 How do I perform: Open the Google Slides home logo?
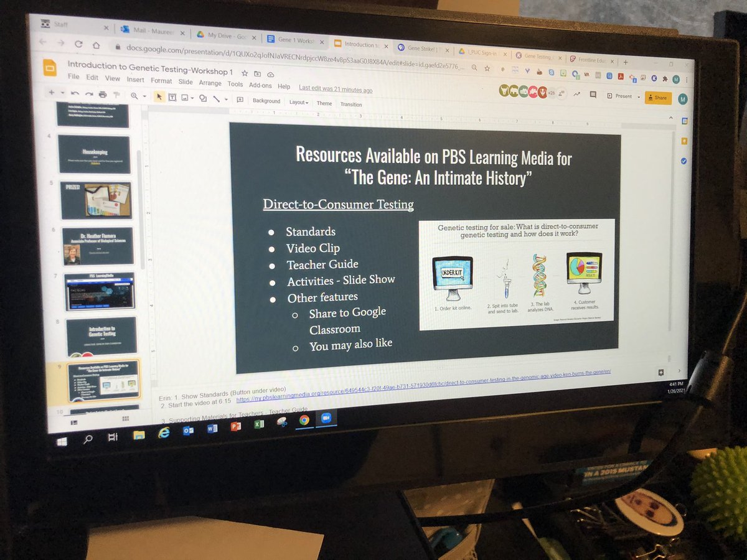50,67
